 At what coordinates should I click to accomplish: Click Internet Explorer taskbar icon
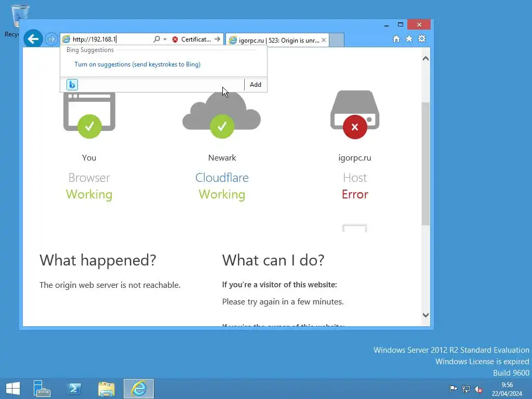click(139, 389)
